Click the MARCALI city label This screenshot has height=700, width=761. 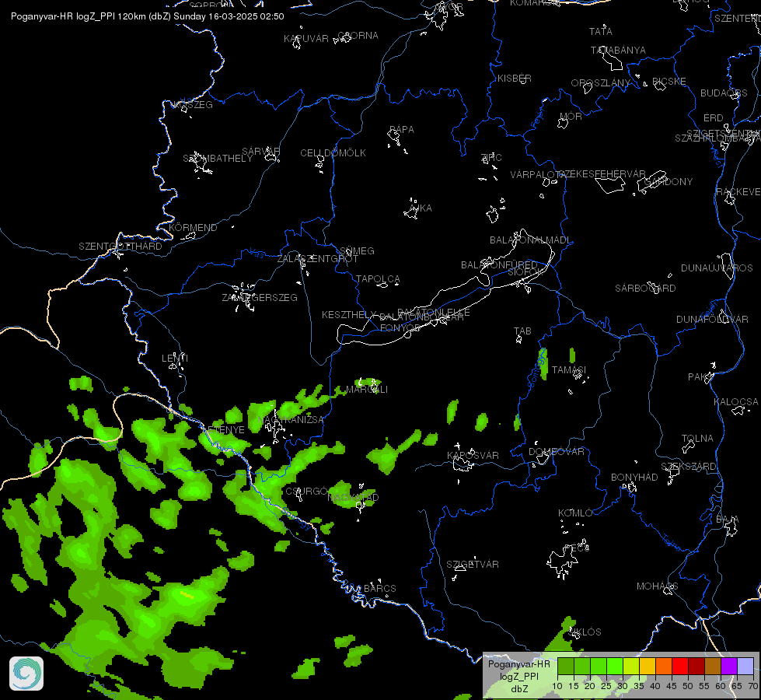pos(366,390)
